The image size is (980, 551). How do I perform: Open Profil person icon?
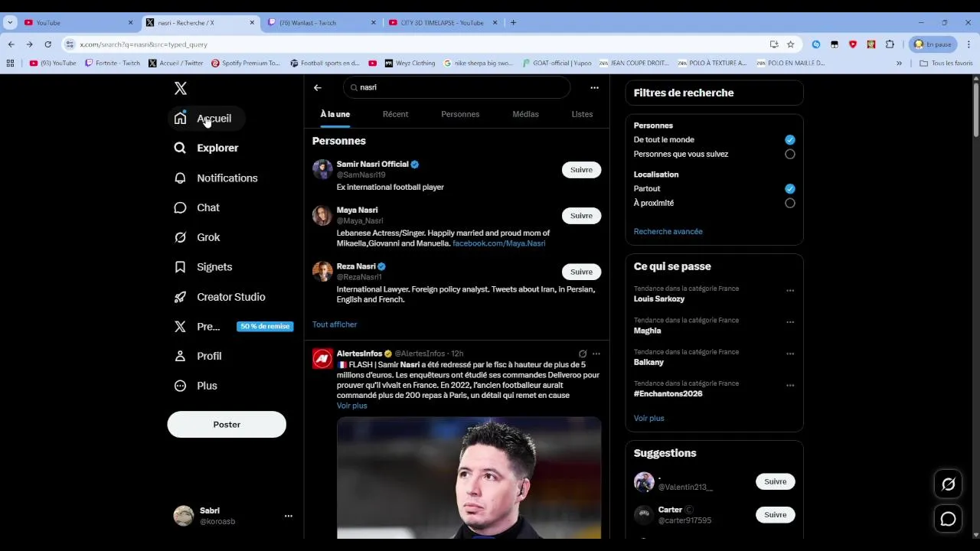tap(180, 356)
